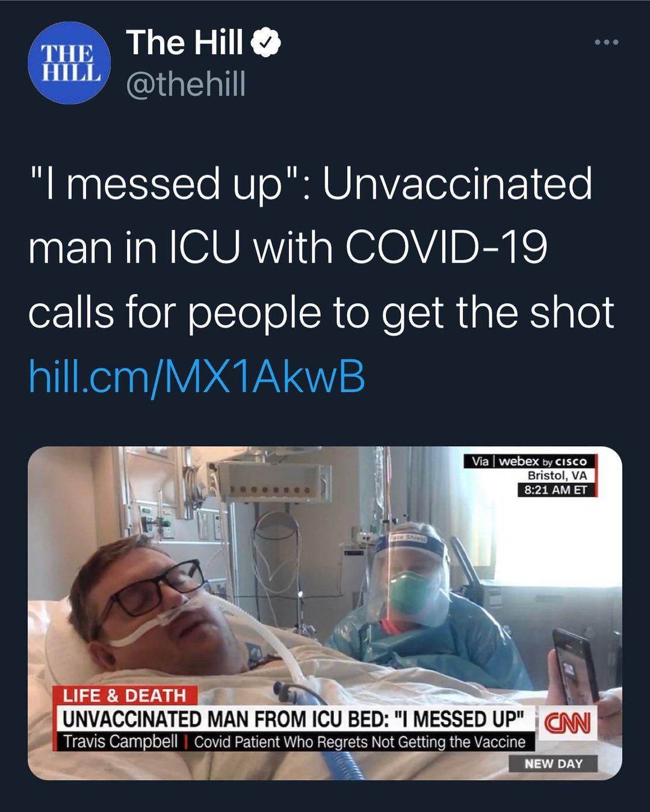Click the "Covid Patient Who Regrets" caption text
This screenshot has height=812, width=650.
360,742
